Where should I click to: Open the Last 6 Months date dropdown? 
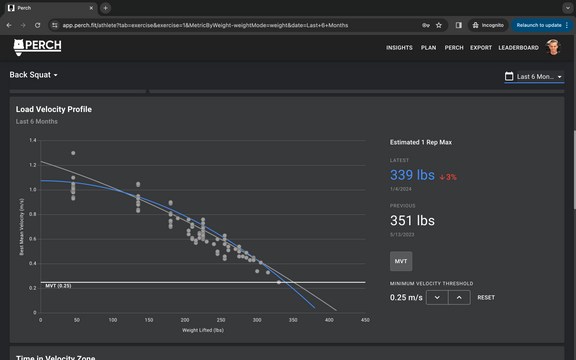540,76
